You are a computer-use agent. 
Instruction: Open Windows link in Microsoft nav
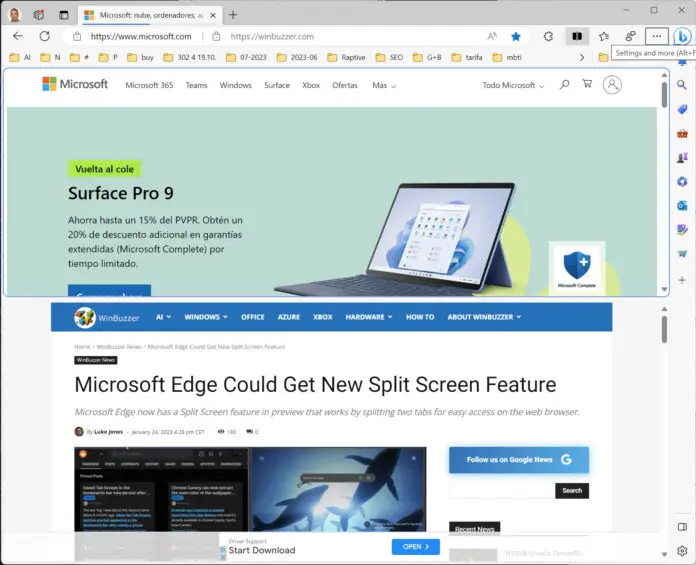[235, 85]
